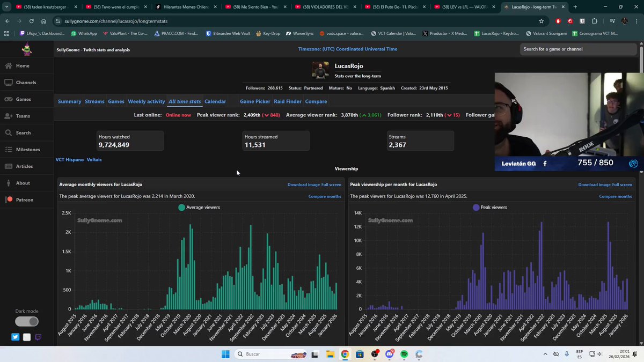Viewport: 644px width, 362px height.
Task: Open File Explorer from the taskbar
Action: pyautogui.click(x=330, y=354)
